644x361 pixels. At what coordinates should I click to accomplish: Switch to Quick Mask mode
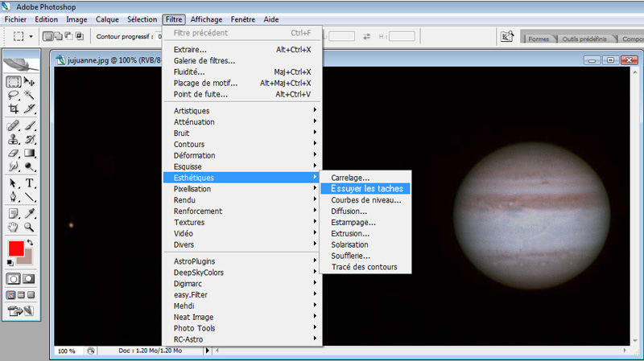tap(29, 279)
